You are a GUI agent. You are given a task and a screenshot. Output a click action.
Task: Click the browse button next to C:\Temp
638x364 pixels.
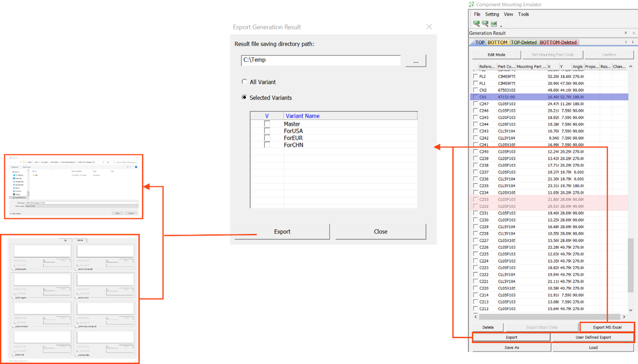pos(416,61)
